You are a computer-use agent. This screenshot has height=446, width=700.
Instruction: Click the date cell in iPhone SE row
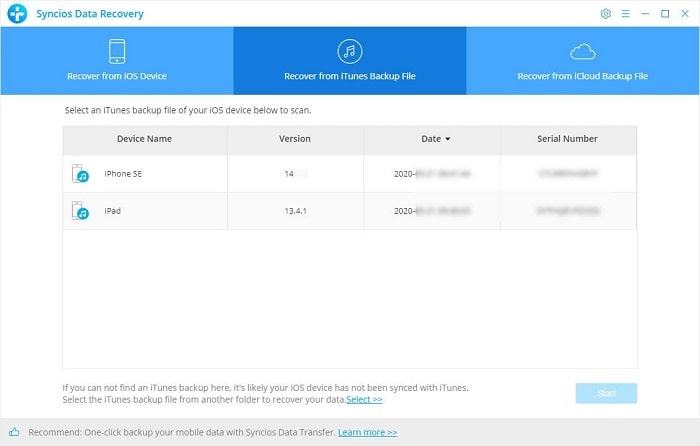coord(432,174)
